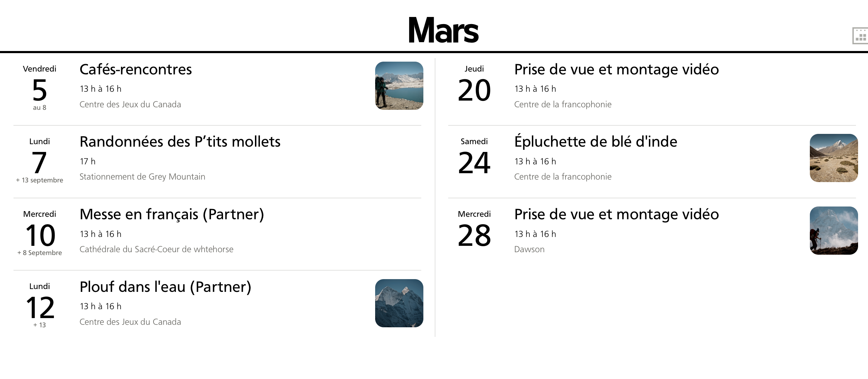Select the Mercredi 10 date block
Screen dimensions: 868x379
[x=40, y=233]
